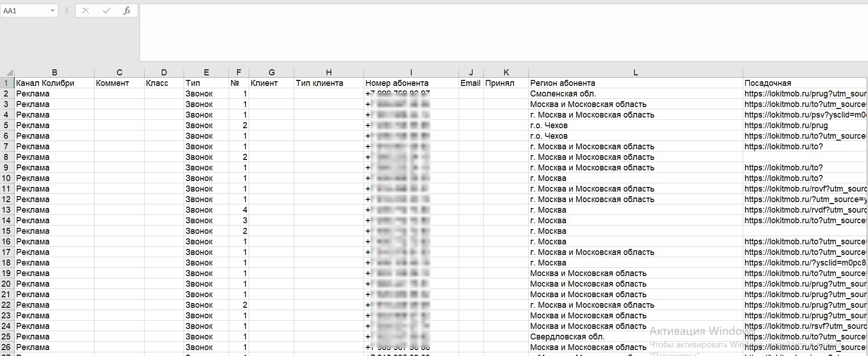Select row 15 header number

coord(7,231)
